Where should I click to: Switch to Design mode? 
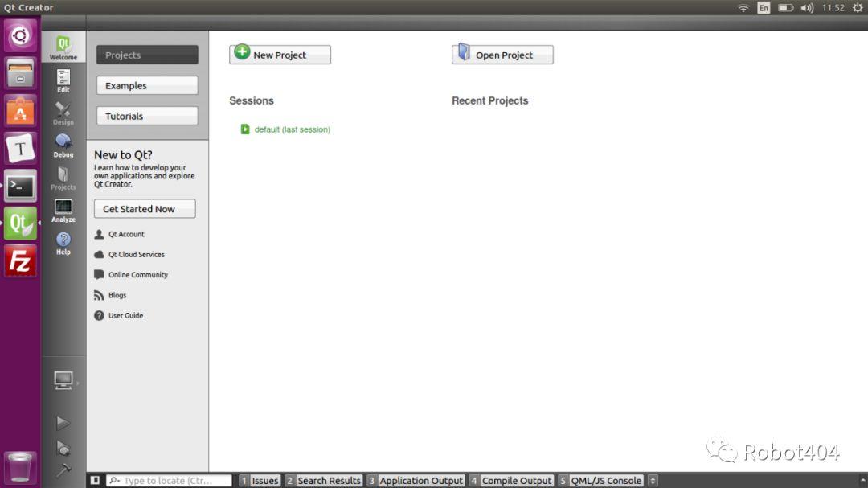pos(63,113)
